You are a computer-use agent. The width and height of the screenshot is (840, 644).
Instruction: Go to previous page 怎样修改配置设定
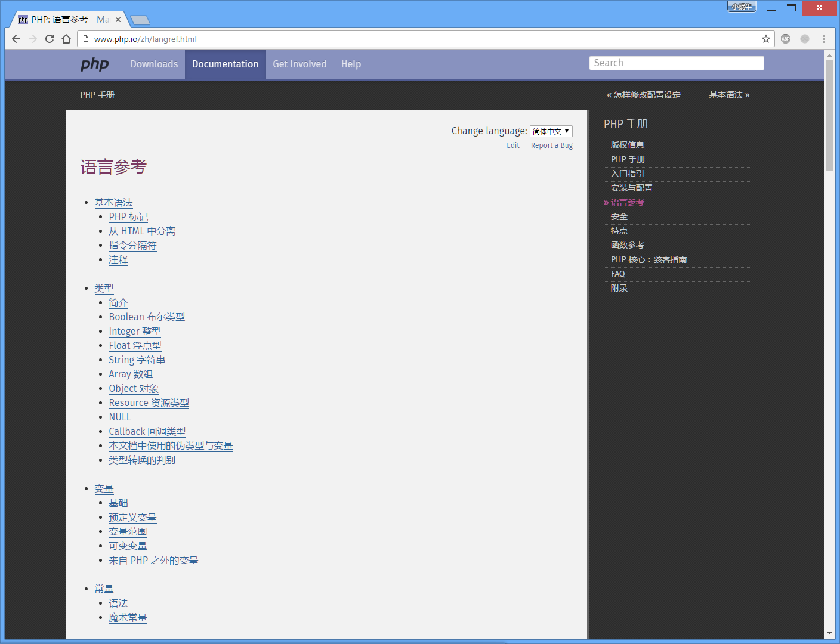tap(644, 95)
